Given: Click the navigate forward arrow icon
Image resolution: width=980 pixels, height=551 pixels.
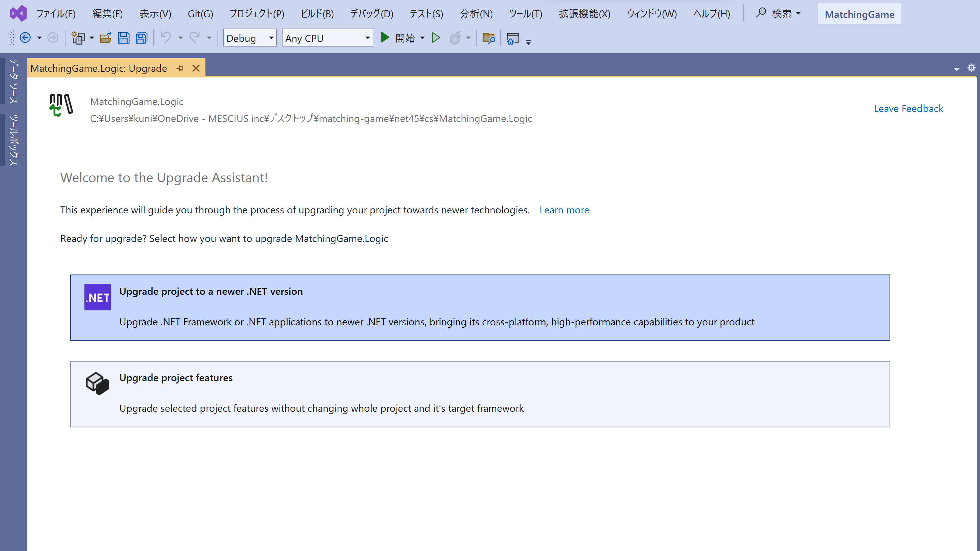Looking at the screenshot, I should click(x=53, y=38).
